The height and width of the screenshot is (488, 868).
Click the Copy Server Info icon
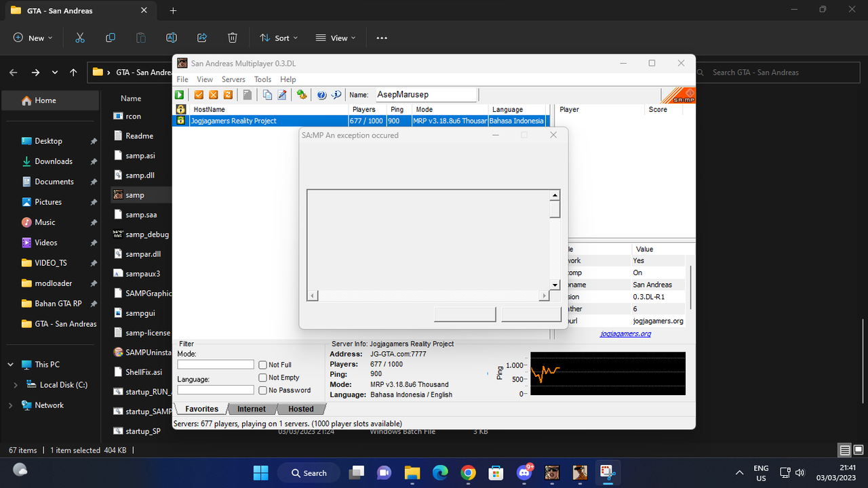pyautogui.click(x=267, y=95)
